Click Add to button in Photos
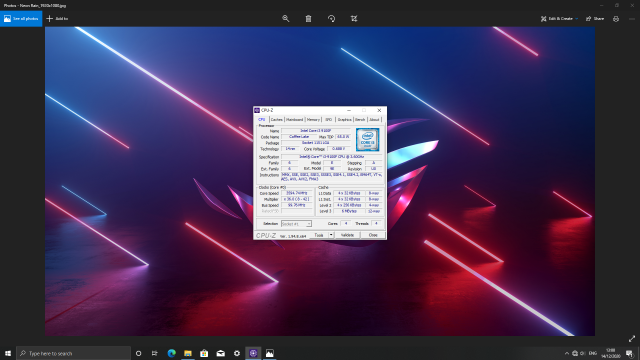 (57, 19)
